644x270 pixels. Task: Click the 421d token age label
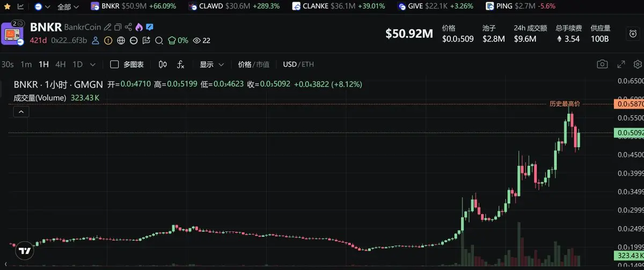39,40
